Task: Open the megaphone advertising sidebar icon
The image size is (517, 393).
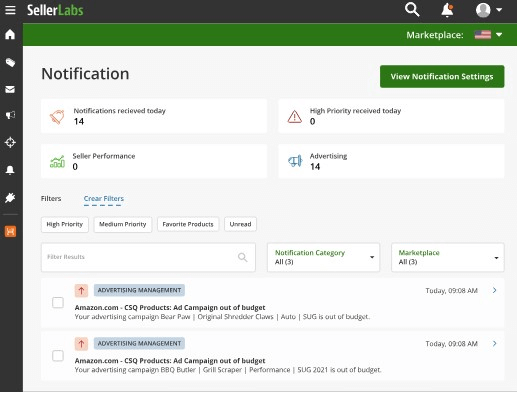Action: coord(10,115)
